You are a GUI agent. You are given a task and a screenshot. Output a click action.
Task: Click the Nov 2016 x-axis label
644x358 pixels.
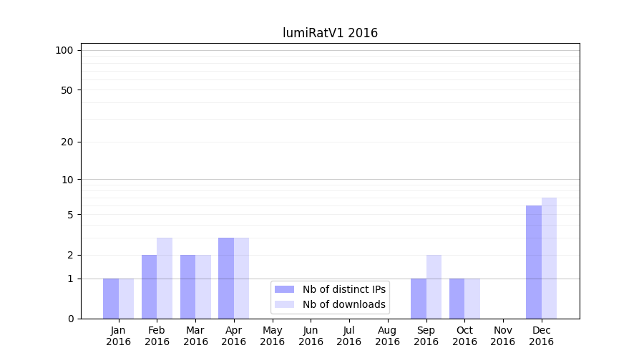(503, 336)
